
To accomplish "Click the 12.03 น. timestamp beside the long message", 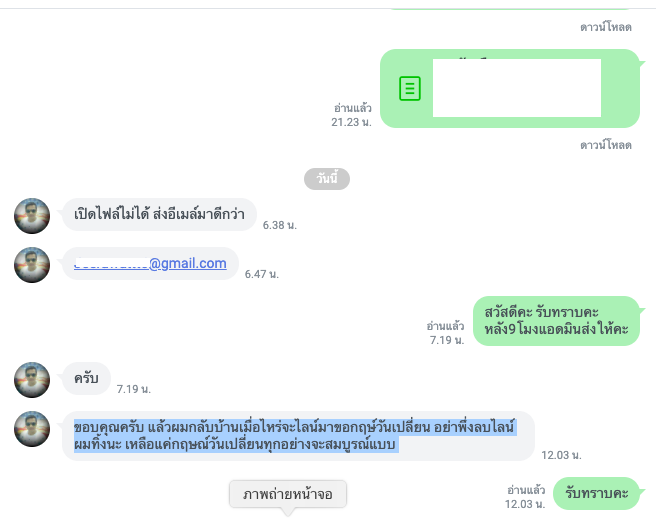I will point(561,455).
